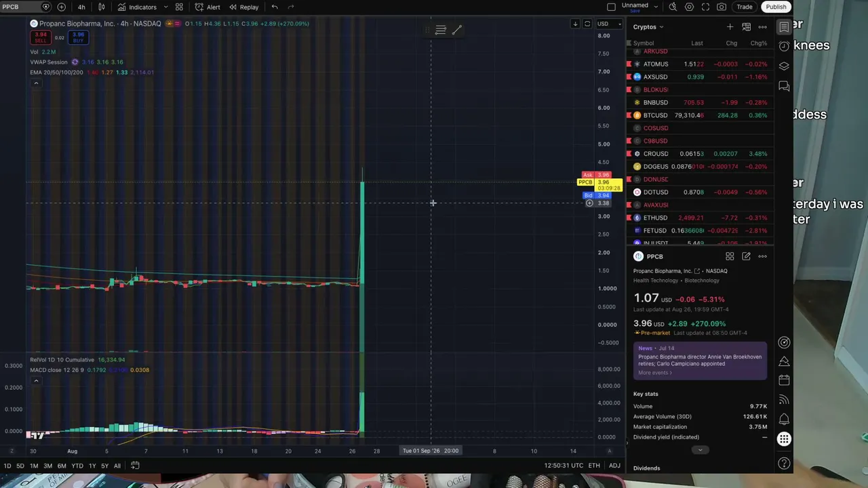Image resolution: width=868 pixels, height=488 pixels.
Task: Open the alerts sidebar clock icon
Action: click(x=784, y=46)
